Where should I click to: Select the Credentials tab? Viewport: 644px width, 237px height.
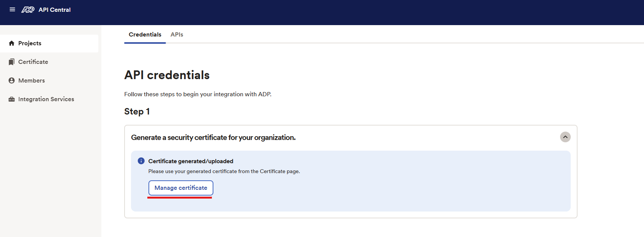tap(145, 35)
